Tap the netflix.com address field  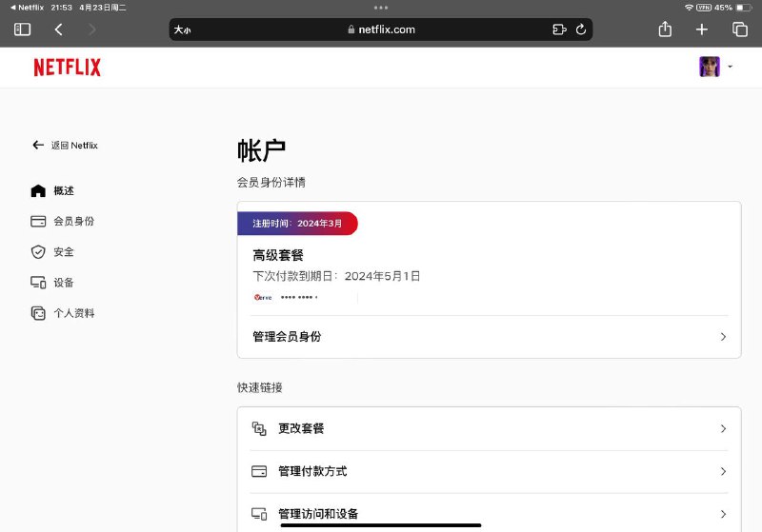point(381,30)
